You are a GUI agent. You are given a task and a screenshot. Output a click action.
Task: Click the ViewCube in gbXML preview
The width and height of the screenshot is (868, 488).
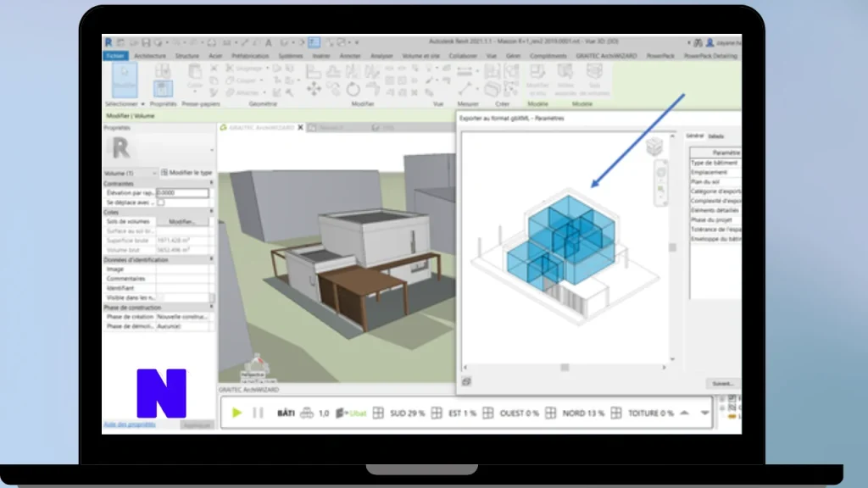[x=654, y=147]
